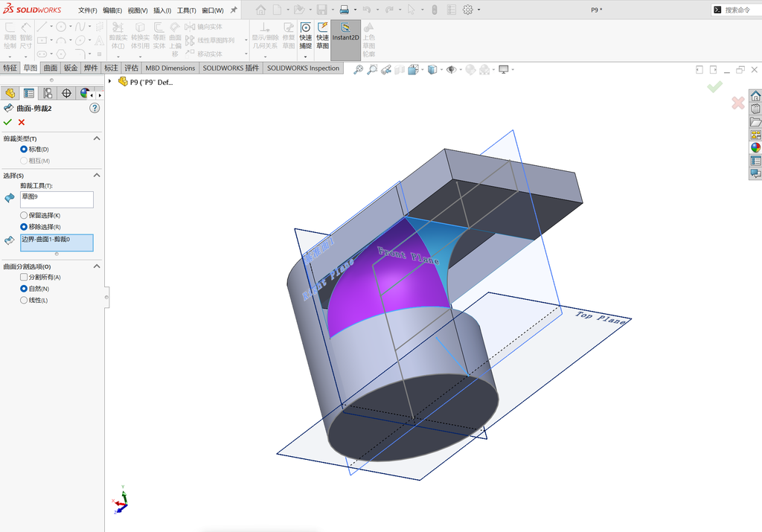Screen dimensions: 762x532
Task: Click the Zoom to Area icon
Action: (372, 69)
